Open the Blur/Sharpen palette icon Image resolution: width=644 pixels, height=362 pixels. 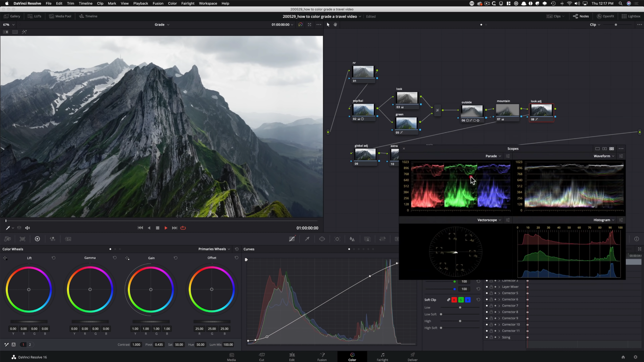352,239
